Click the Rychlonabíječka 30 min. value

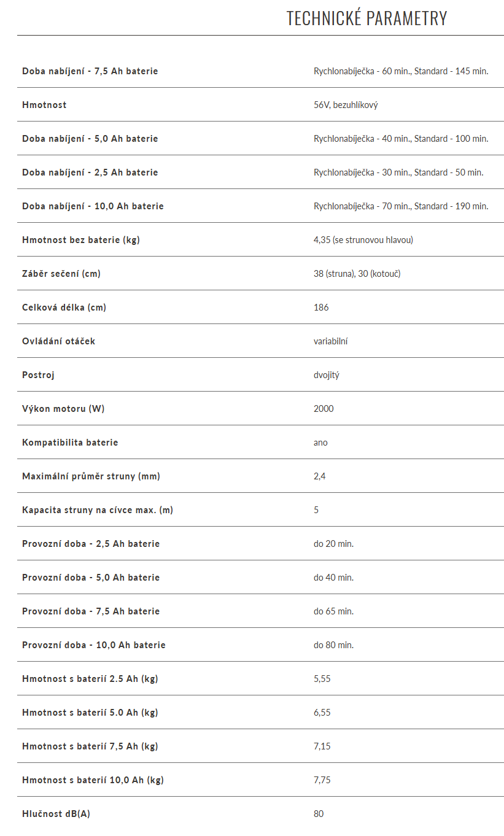click(x=398, y=172)
